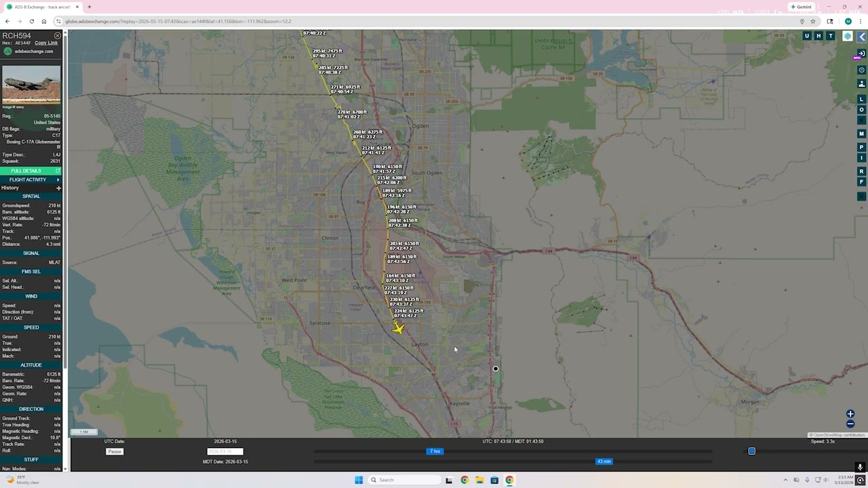Viewport: 868px width, 488px height.
Task: Toggle the H button on map
Action: click(x=818, y=36)
